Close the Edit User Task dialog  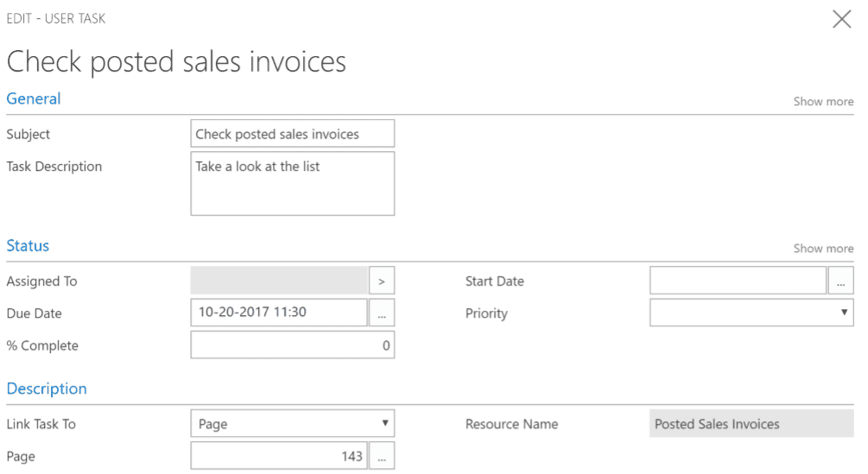click(x=841, y=19)
